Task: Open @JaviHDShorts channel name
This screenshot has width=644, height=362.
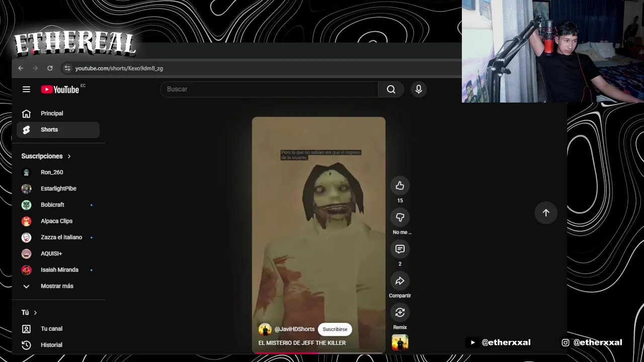Action: tap(294, 329)
